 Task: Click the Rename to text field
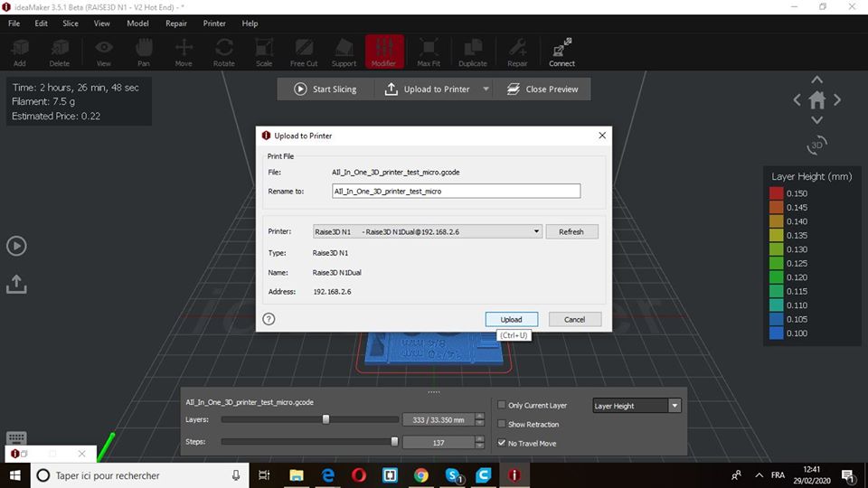pyautogui.click(x=456, y=191)
